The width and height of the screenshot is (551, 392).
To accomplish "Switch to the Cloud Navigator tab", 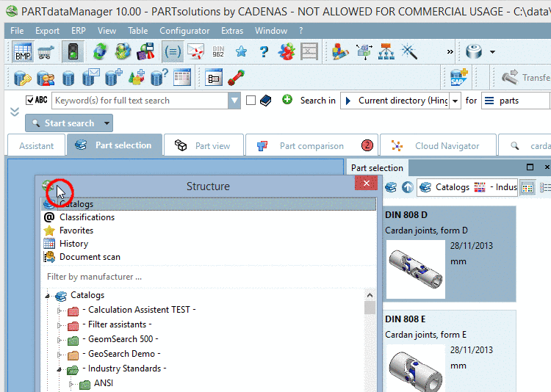I will [x=438, y=146].
